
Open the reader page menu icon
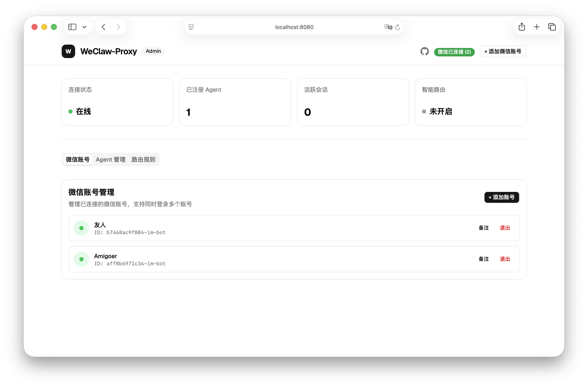coord(191,27)
